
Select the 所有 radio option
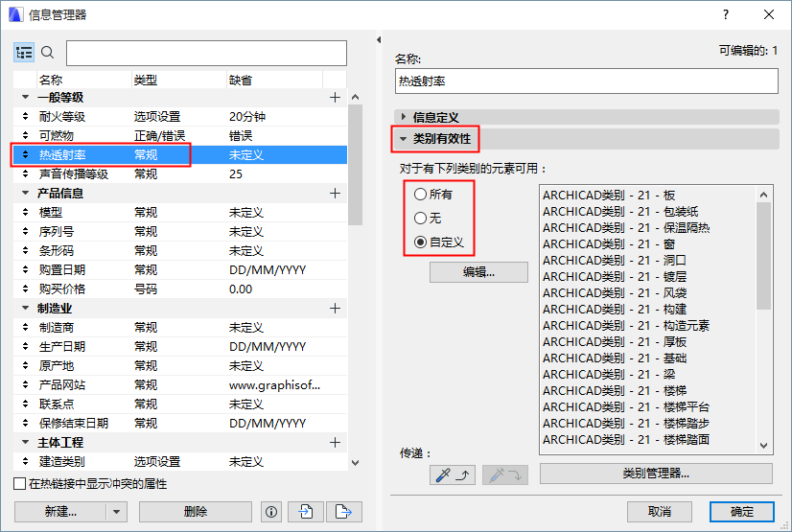tap(420, 194)
